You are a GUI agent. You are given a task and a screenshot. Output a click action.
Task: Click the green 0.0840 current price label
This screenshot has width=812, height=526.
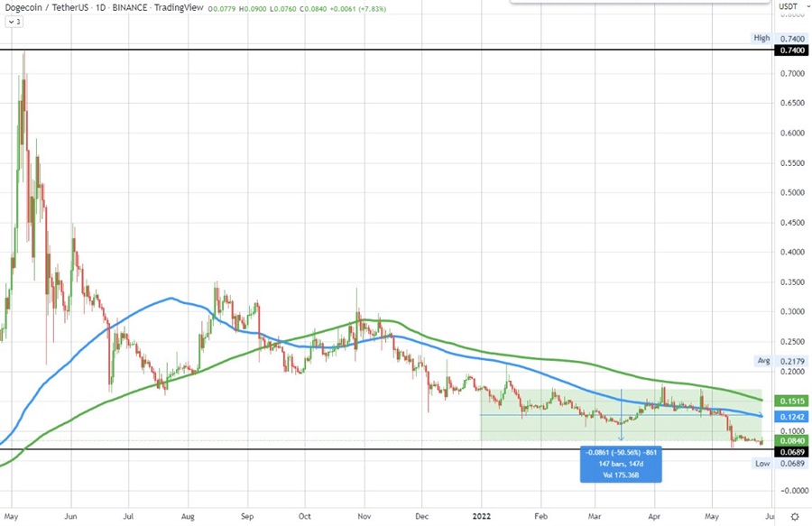click(790, 439)
